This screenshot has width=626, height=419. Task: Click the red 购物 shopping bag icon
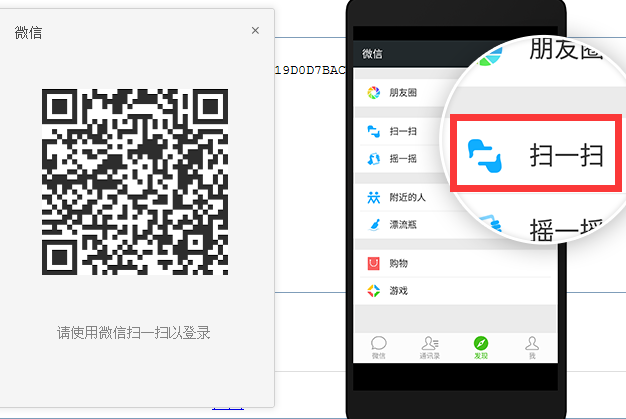tap(374, 263)
